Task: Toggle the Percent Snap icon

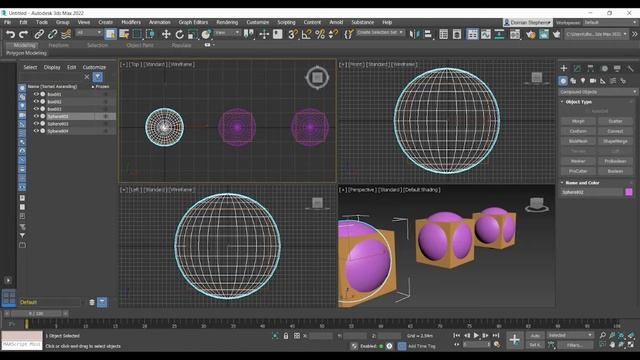Action: pyautogui.click(x=320, y=34)
